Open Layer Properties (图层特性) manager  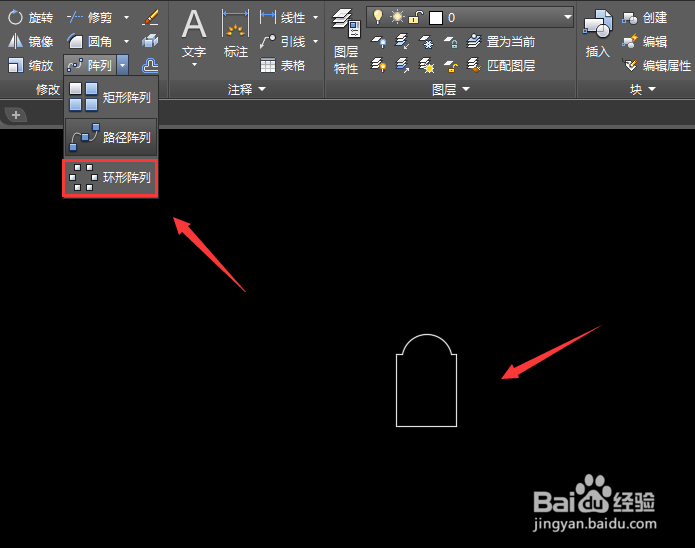346,42
